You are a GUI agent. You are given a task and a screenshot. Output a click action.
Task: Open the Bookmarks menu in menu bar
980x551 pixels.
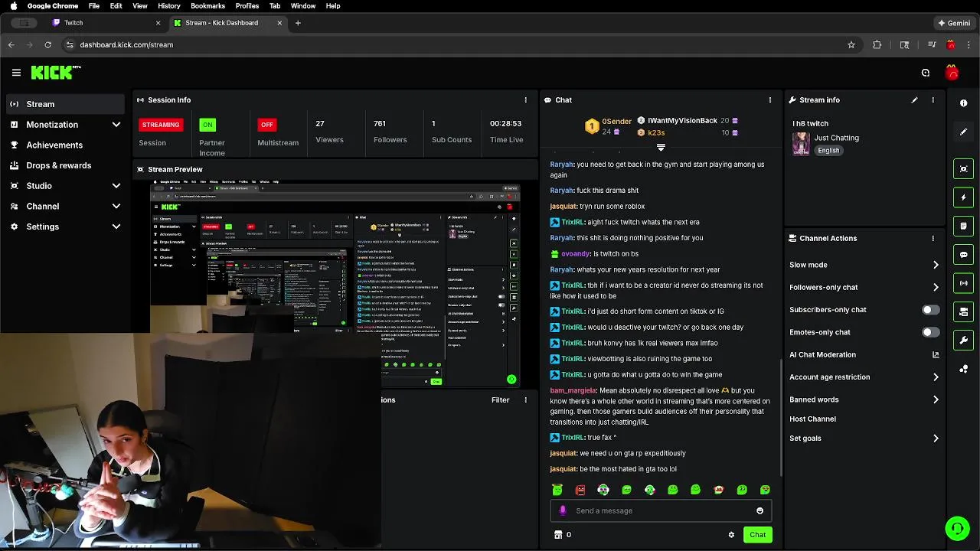(207, 6)
